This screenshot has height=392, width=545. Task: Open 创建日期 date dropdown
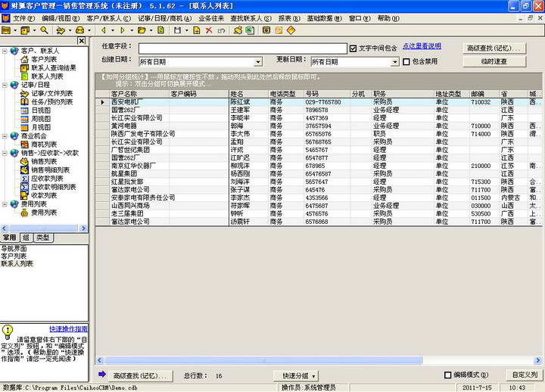coord(258,62)
